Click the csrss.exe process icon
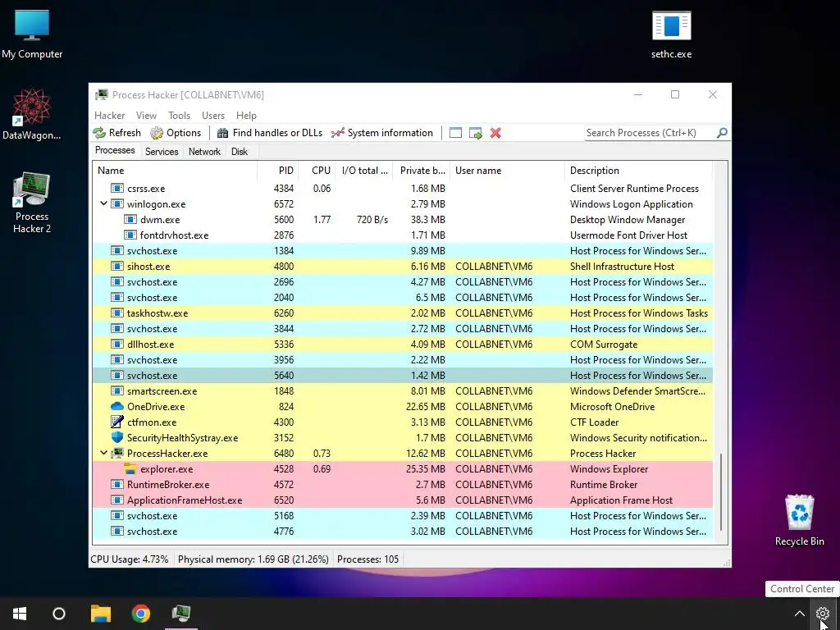The image size is (840, 630). click(x=116, y=189)
